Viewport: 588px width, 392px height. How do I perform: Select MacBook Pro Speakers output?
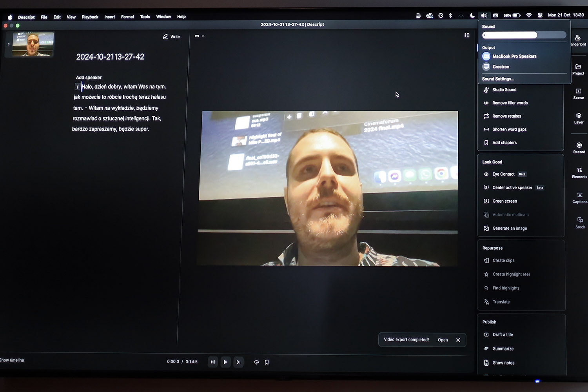click(514, 56)
